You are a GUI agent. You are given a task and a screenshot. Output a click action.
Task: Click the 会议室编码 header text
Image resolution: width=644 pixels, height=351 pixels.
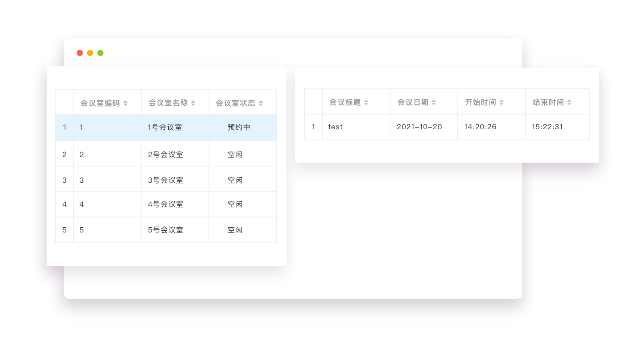100,103
